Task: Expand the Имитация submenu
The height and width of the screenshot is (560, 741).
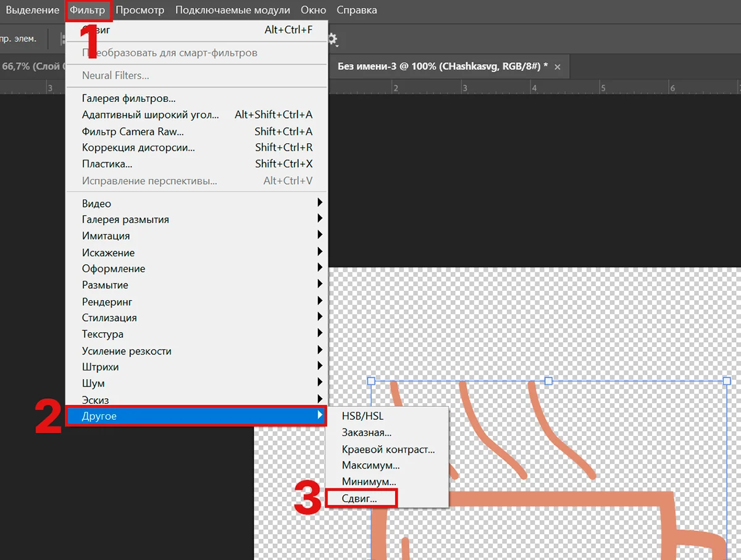Action: (x=196, y=236)
